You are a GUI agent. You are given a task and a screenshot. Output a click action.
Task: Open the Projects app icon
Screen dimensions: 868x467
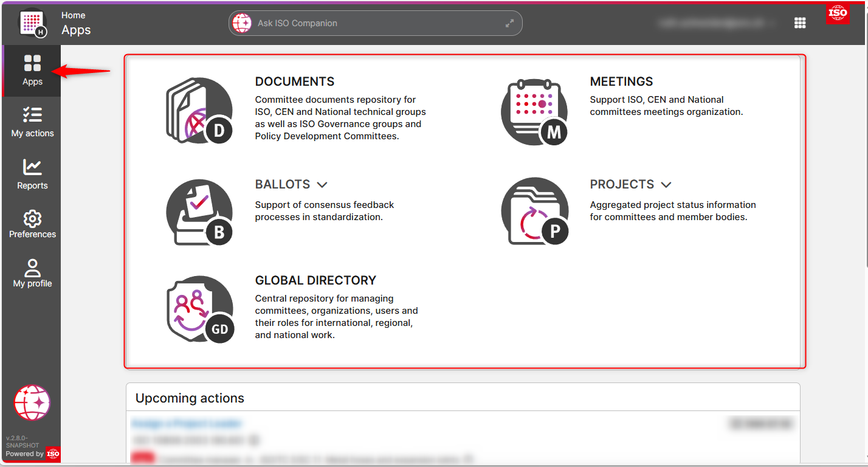point(534,212)
